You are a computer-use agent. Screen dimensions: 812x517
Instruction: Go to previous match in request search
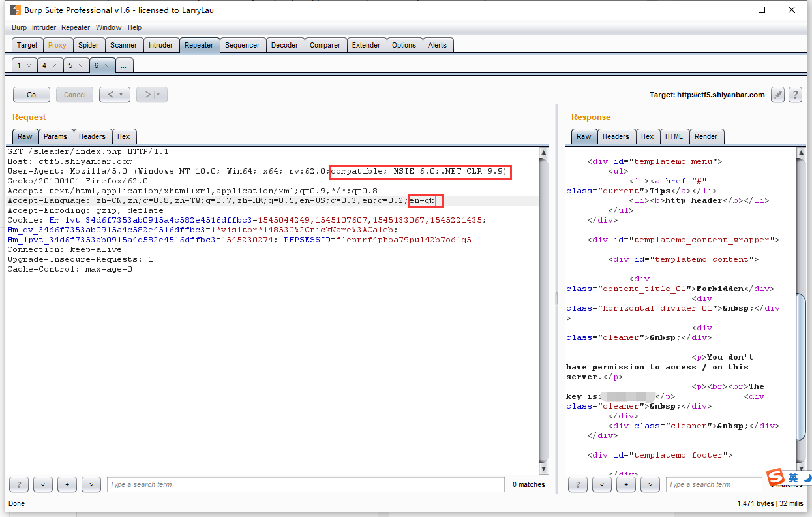42,484
